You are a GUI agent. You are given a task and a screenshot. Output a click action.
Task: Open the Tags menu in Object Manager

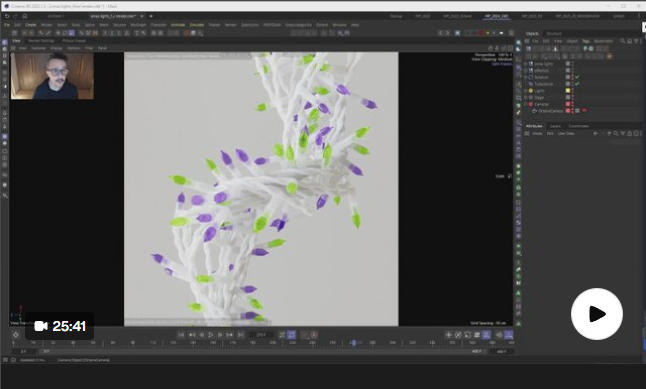click(x=585, y=41)
